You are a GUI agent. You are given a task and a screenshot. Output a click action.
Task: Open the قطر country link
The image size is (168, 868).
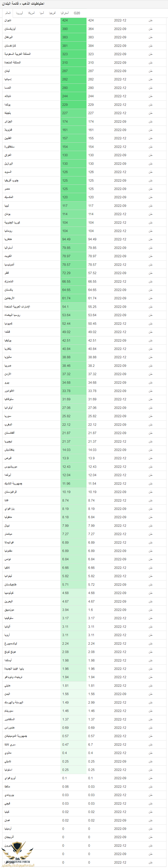(7, 273)
